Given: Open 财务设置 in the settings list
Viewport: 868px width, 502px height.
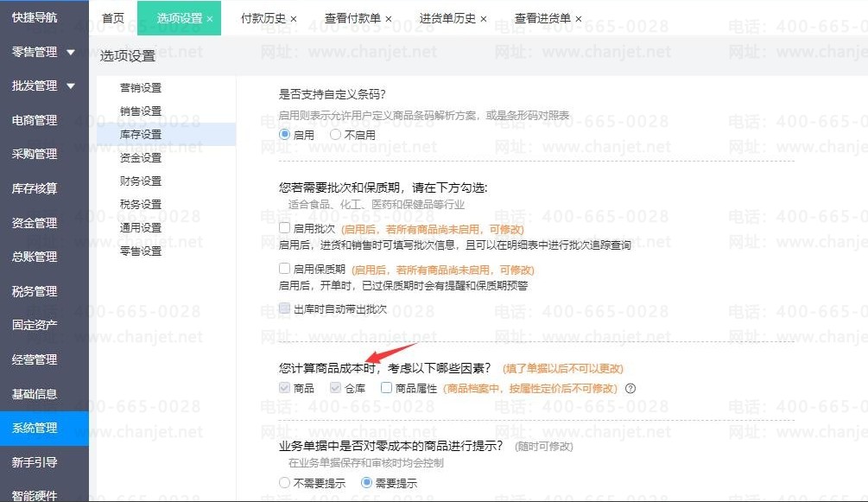Looking at the screenshot, I should tap(141, 181).
